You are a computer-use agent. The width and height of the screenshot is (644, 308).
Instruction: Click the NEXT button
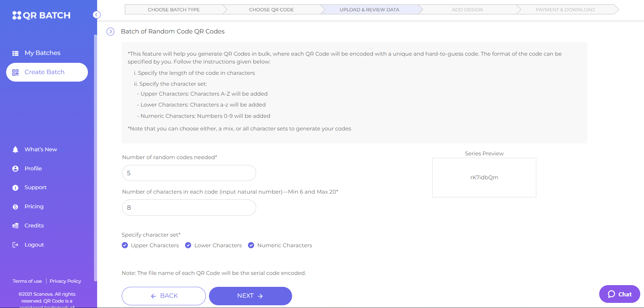pos(250,296)
